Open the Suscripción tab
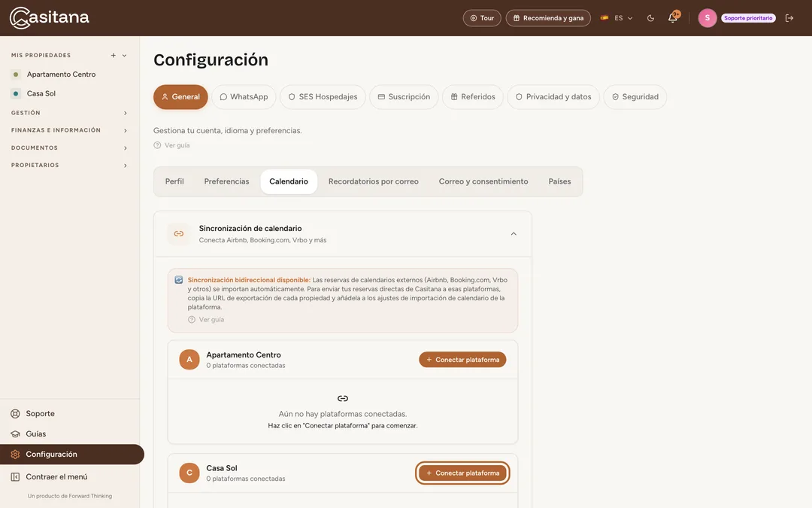The height and width of the screenshot is (508, 812). [x=404, y=97]
